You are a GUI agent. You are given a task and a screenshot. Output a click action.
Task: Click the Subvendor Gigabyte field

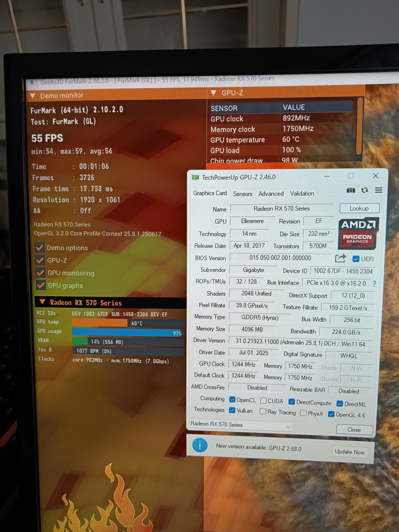tap(254, 270)
